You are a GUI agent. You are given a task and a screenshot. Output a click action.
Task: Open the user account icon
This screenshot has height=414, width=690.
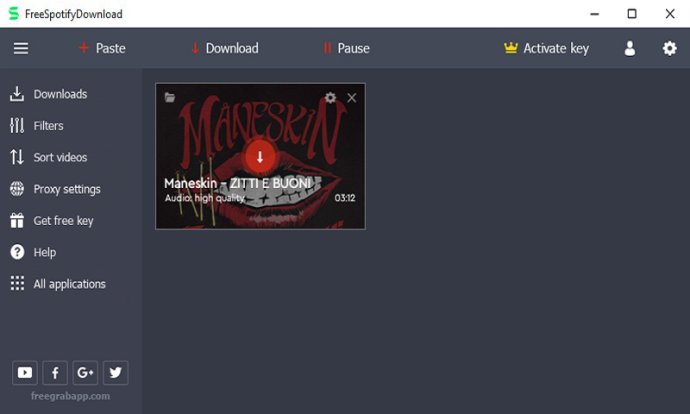(x=630, y=48)
